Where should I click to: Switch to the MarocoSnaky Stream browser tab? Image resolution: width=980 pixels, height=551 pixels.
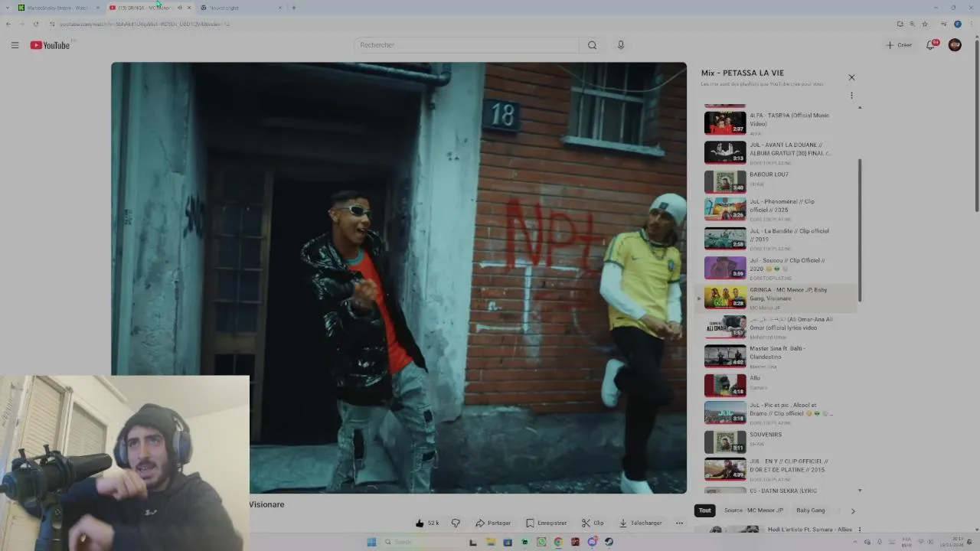coord(58,8)
